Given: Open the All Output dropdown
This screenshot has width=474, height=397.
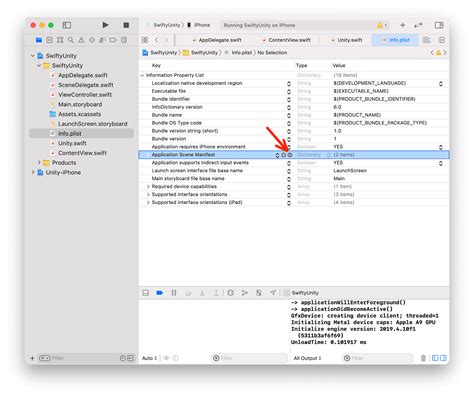Looking at the screenshot, I should coord(307,358).
